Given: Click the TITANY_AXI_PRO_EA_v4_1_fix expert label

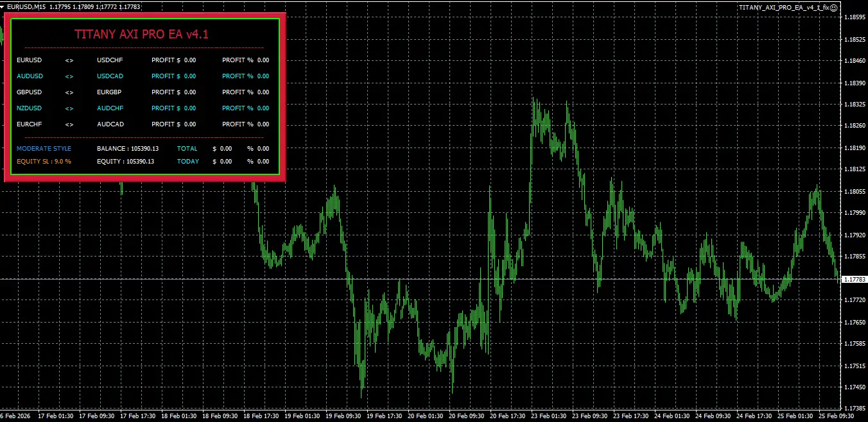Looking at the screenshot, I should [783, 8].
